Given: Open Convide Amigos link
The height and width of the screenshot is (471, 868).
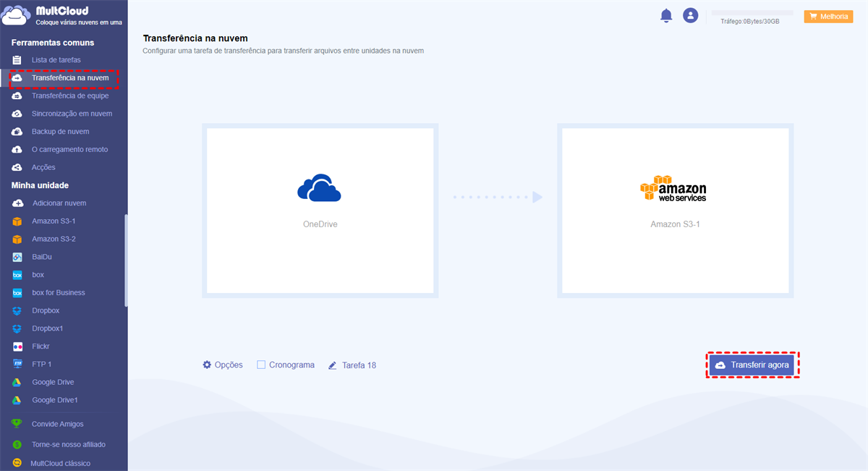Looking at the screenshot, I should coord(58,424).
